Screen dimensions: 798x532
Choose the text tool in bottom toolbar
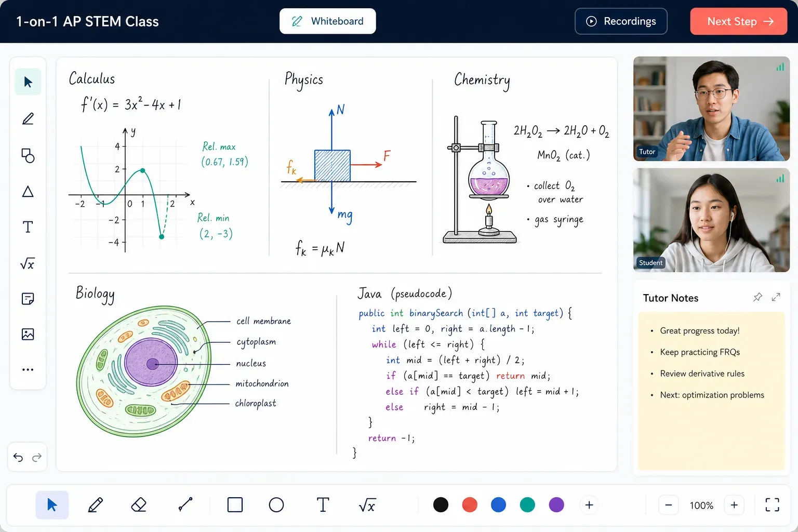(x=323, y=505)
